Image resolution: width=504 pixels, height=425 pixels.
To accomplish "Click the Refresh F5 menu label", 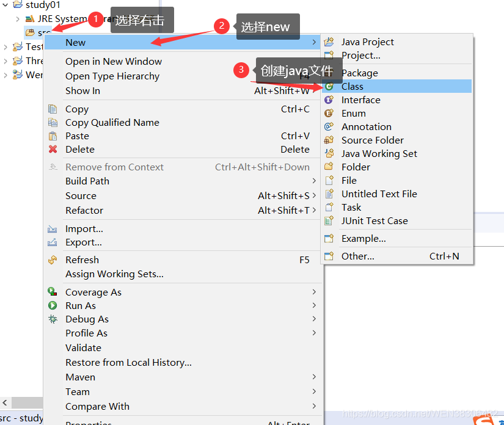I will pos(82,260).
